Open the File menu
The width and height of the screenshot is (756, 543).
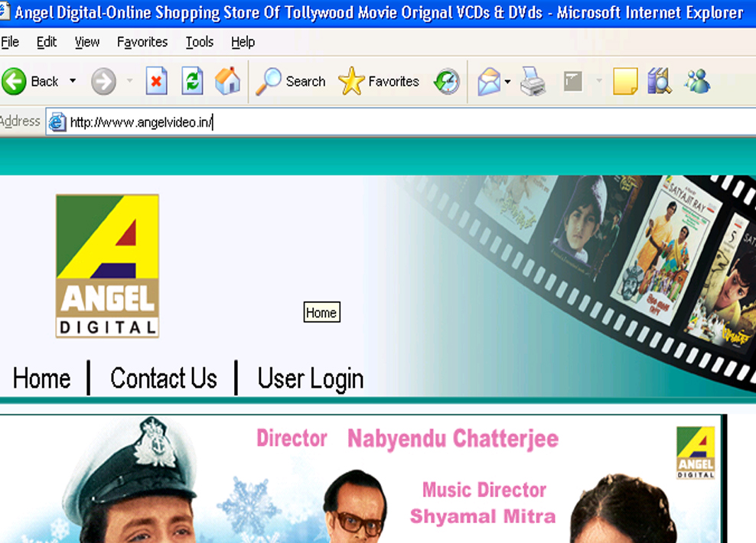pyautogui.click(x=10, y=42)
